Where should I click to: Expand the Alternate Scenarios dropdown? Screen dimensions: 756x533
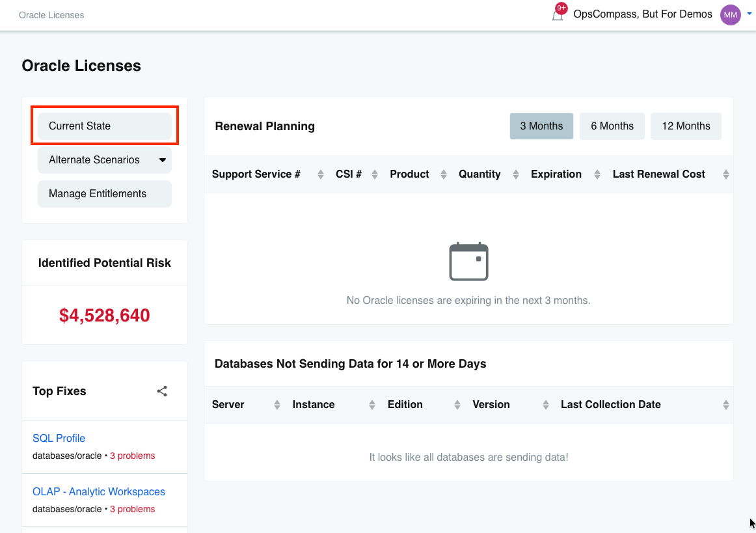[105, 160]
